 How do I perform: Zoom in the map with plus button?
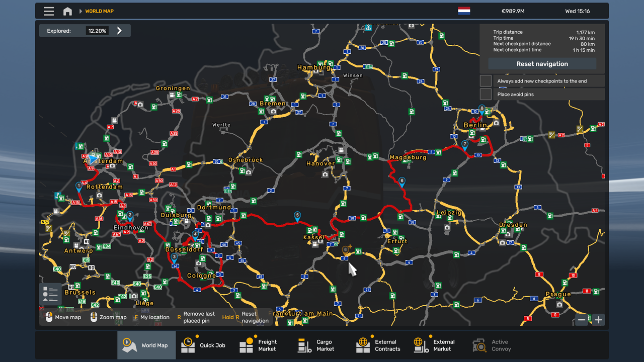598,319
